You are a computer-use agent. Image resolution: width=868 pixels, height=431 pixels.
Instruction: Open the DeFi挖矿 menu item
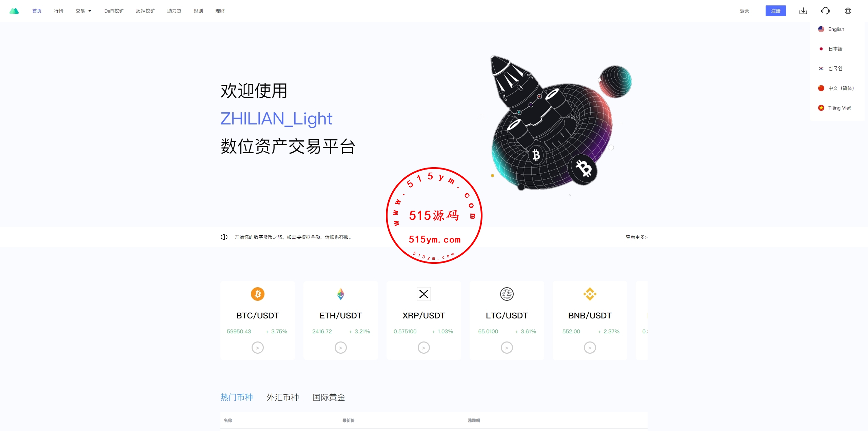point(114,11)
